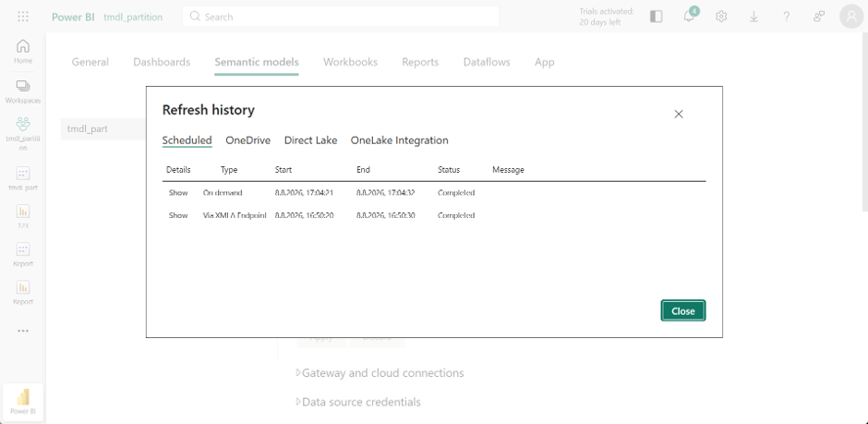Switch to the Reports tab
868x424 pixels.
(x=420, y=62)
